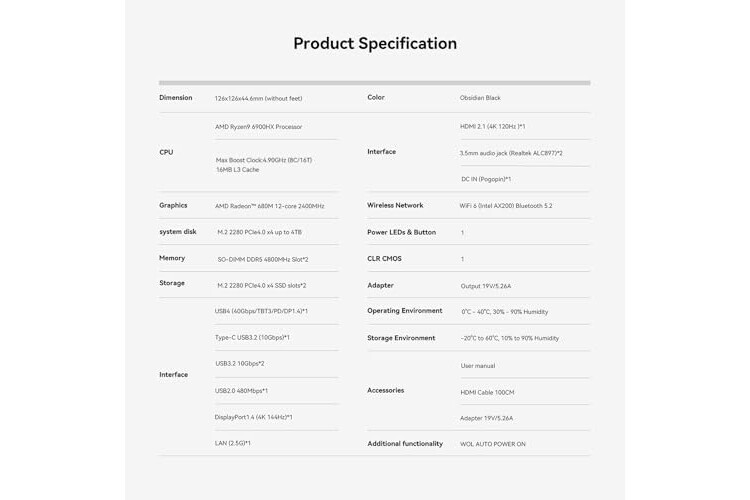The image size is (750, 500).
Task: Click the system disk label
Action: tap(177, 232)
